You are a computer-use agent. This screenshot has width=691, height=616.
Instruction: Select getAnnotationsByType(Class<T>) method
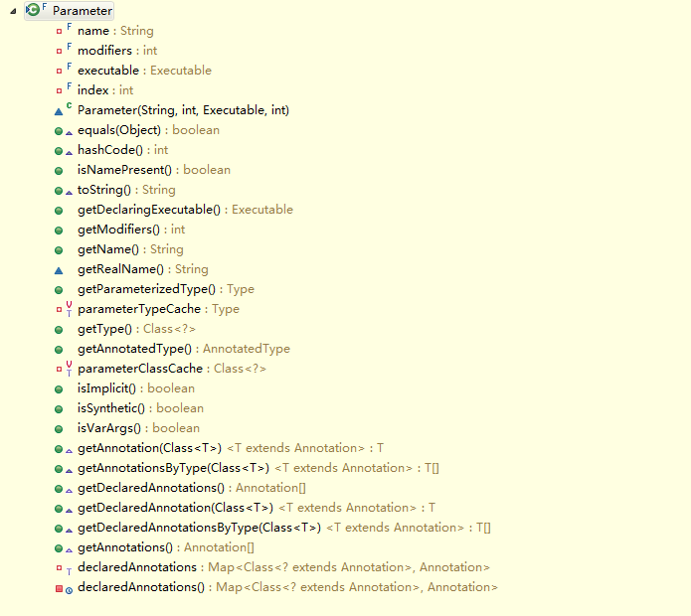coord(259,468)
